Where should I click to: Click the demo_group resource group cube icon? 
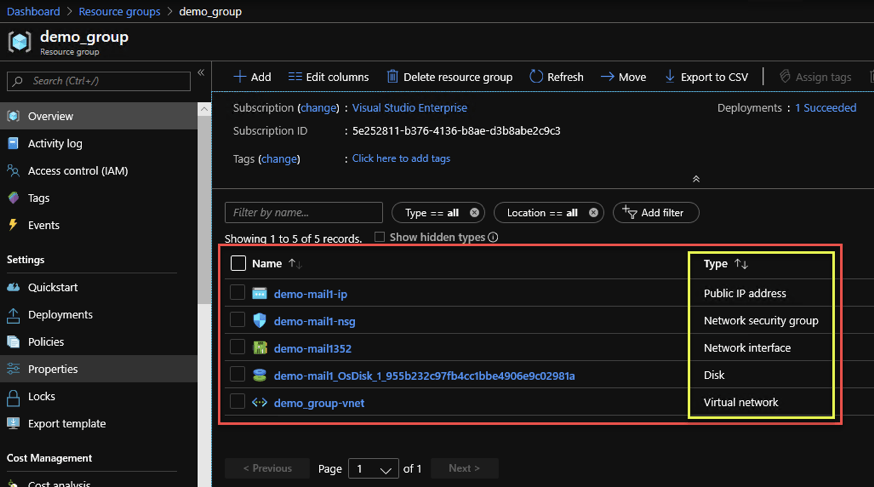click(x=20, y=42)
